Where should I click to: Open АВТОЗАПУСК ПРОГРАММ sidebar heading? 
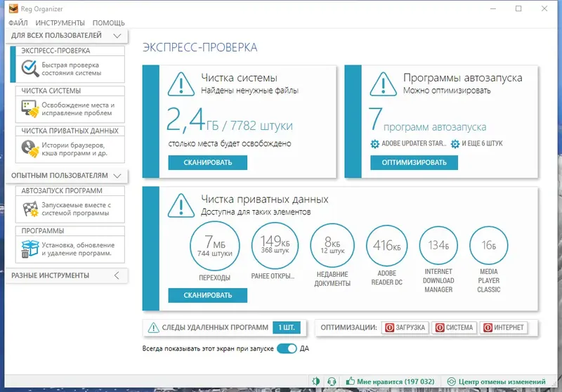62,191
